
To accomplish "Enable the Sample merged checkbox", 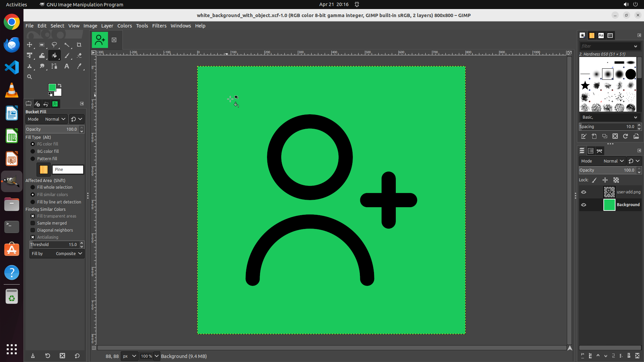I will click(x=33, y=223).
